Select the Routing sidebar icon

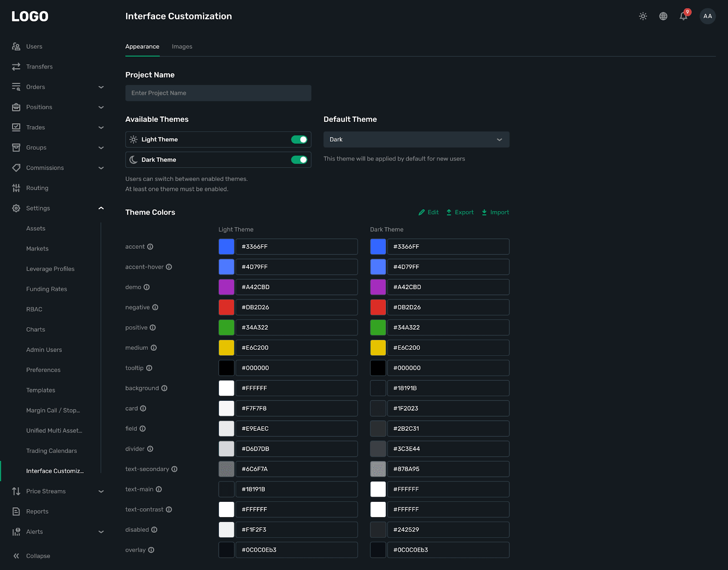[16, 188]
